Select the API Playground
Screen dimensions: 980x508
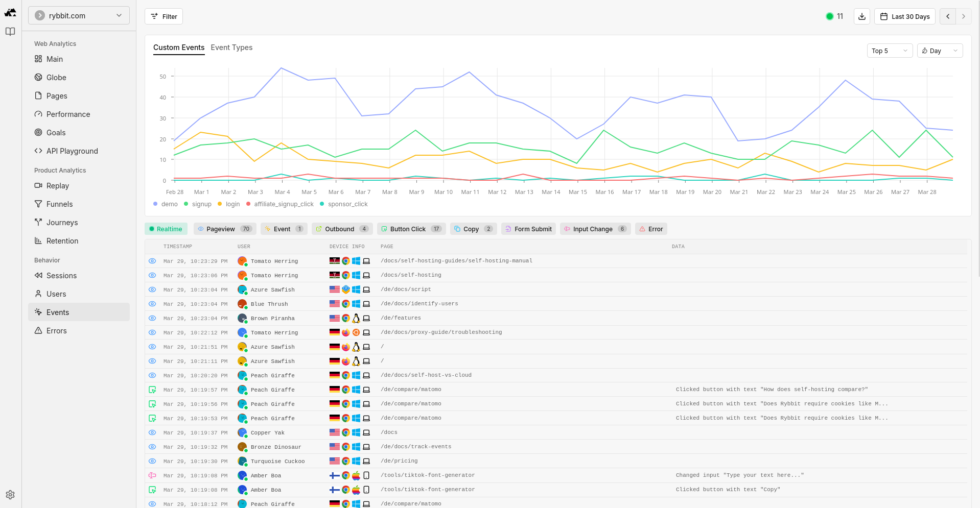coord(72,151)
